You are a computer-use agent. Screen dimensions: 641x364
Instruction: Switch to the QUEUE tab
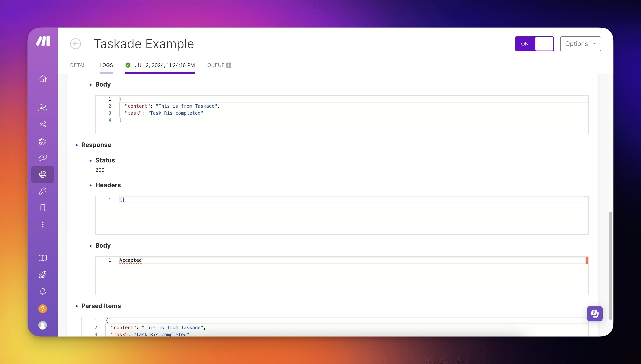coord(219,65)
